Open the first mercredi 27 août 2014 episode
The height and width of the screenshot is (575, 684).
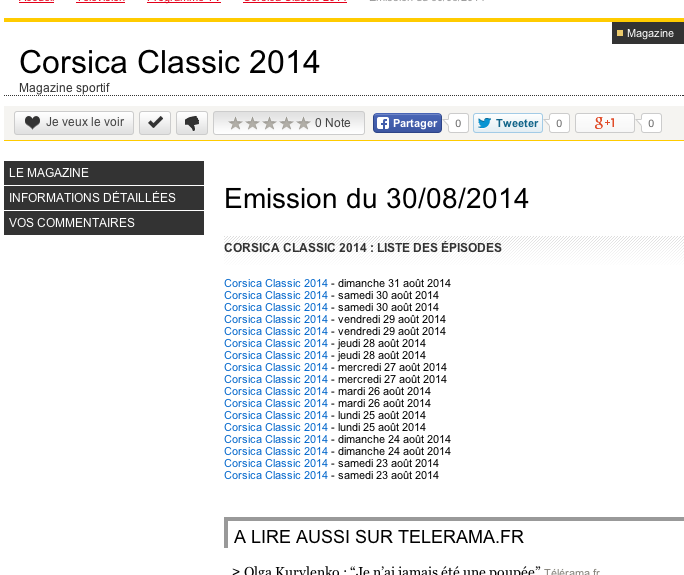tap(276, 367)
